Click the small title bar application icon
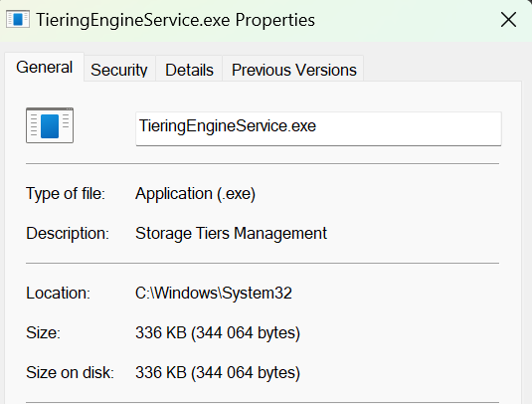The image size is (532, 404). pyautogui.click(x=18, y=19)
